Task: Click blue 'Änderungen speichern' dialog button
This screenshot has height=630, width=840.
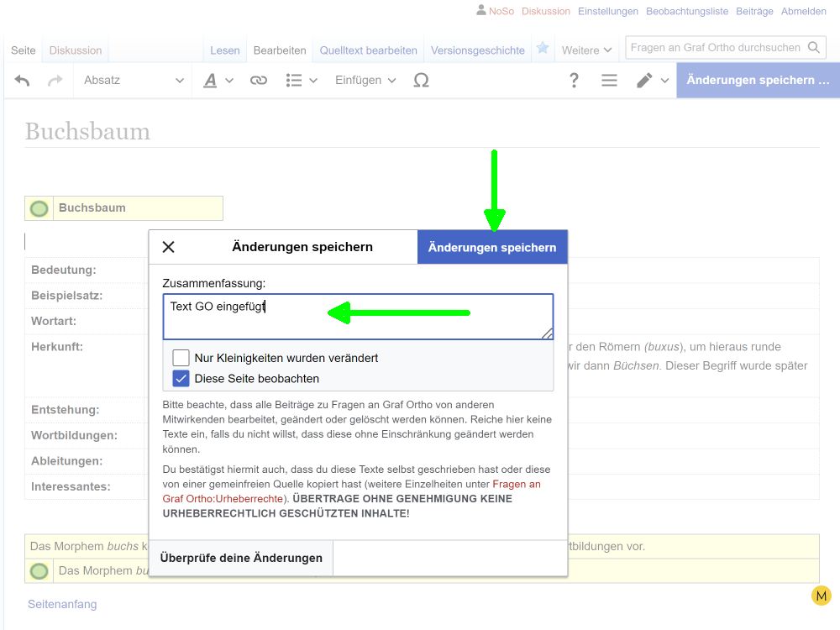Action: click(x=492, y=247)
